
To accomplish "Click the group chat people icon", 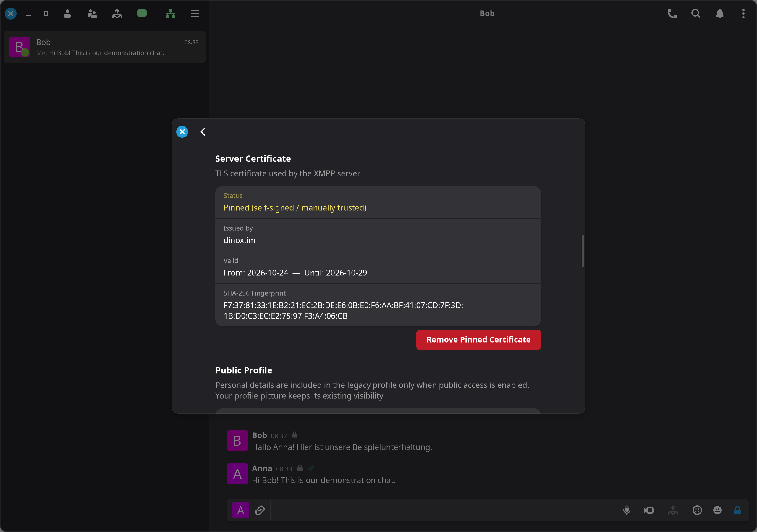I will point(92,14).
